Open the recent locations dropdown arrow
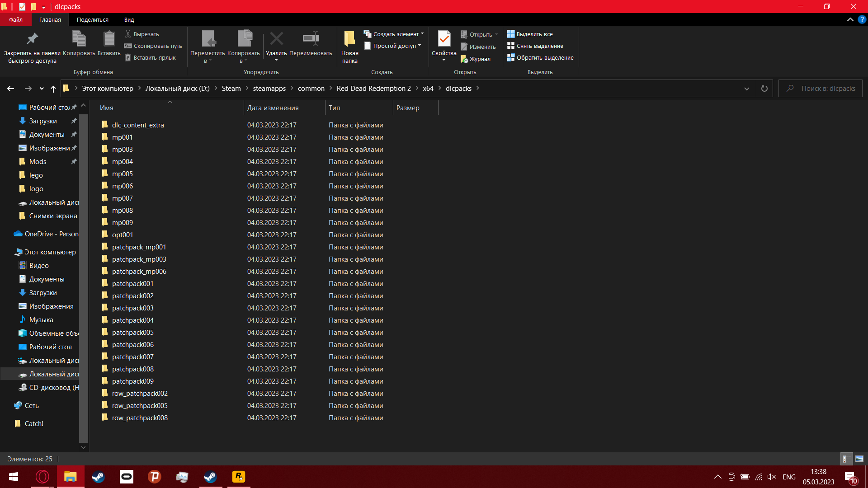The height and width of the screenshot is (488, 868). pyautogui.click(x=42, y=89)
